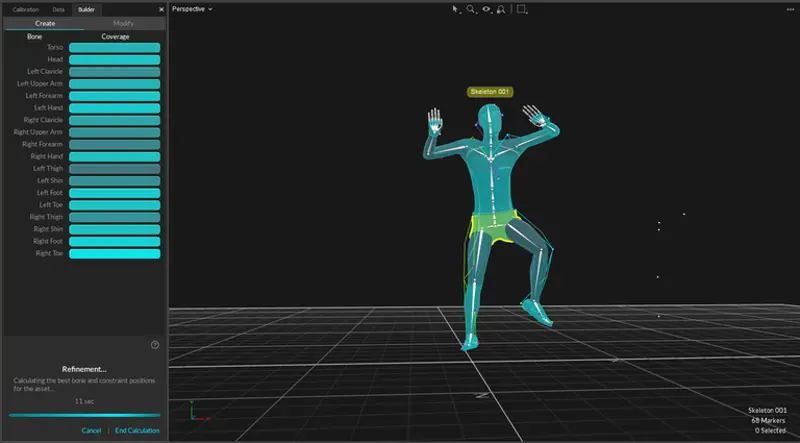Select the Create sub-tab
This screenshot has height=443, width=800.
(x=43, y=23)
